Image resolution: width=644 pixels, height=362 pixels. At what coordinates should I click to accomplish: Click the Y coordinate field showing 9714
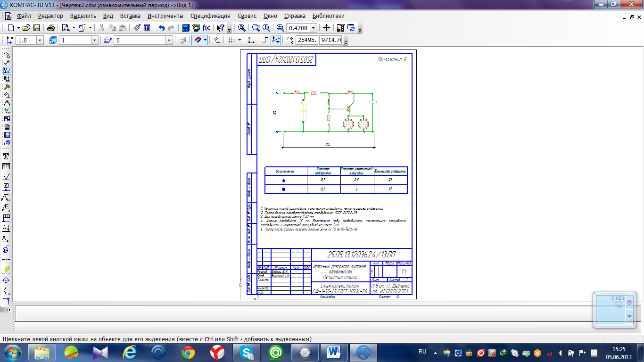click(x=330, y=40)
